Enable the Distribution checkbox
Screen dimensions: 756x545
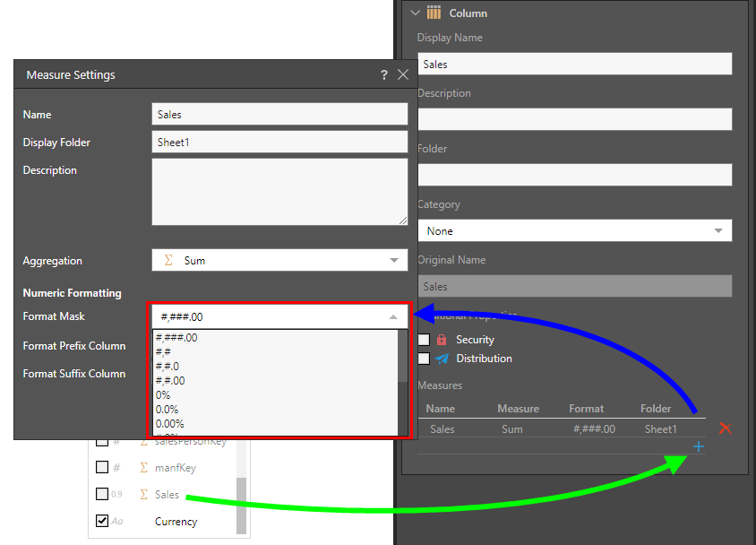pos(424,359)
